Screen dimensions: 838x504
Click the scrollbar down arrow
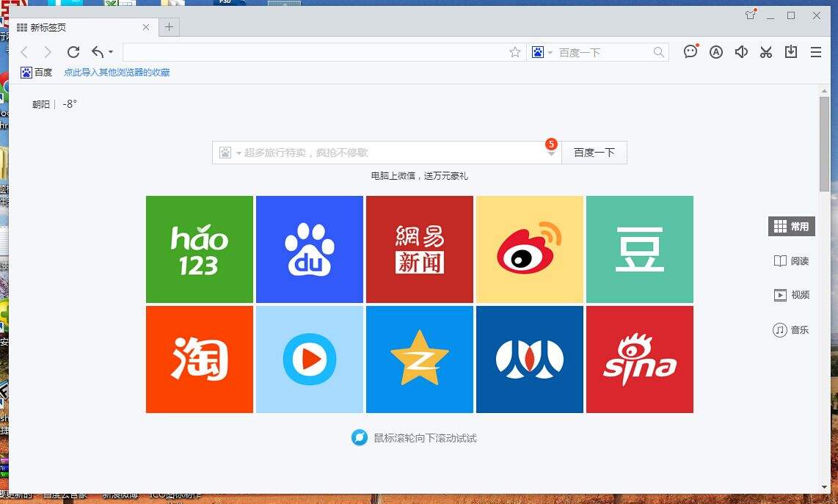coord(825,487)
